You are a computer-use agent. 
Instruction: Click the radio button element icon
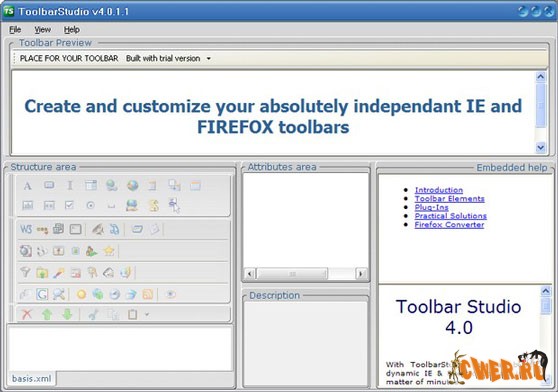point(90,205)
